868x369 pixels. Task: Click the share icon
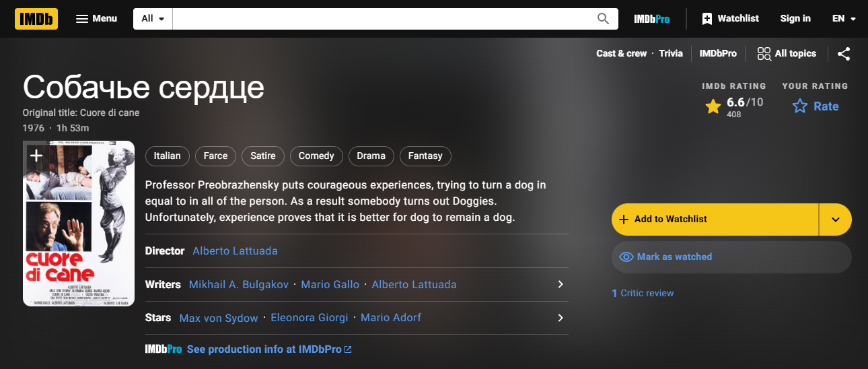pyautogui.click(x=844, y=54)
